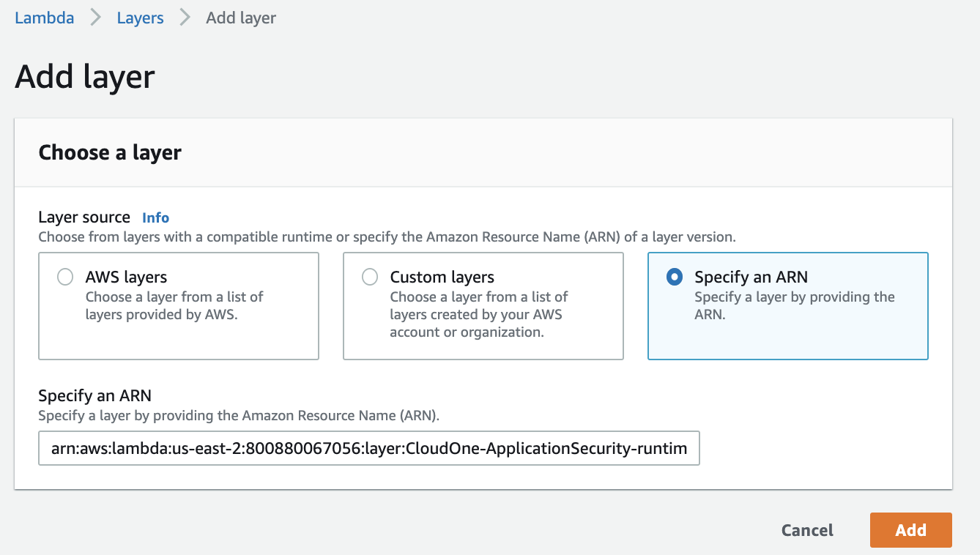Image resolution: width=980 pixels, height=555 pixels.
Task: Click the Specify an ARN field label
Action: 94,396
